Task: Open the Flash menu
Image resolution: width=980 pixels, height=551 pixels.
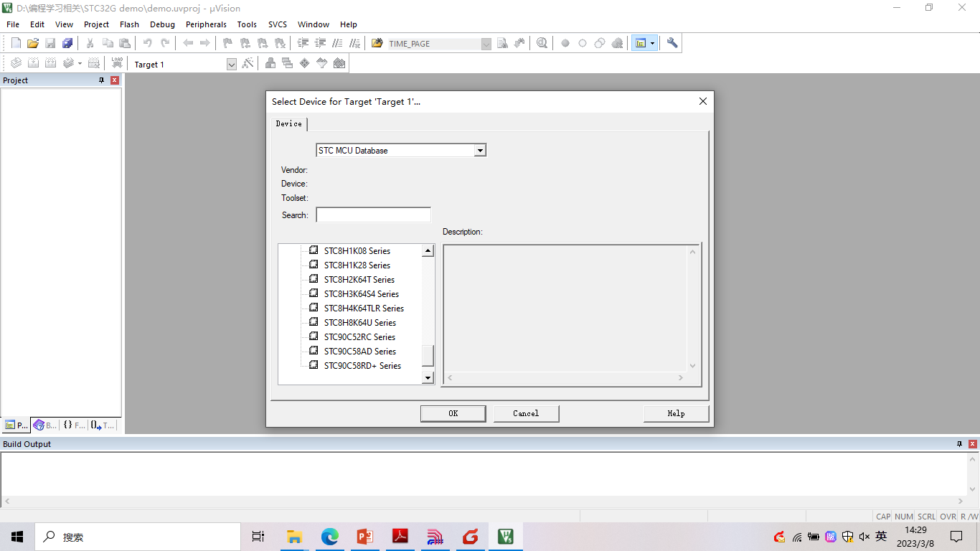Action: pyautogui.click(x=129, y=24)
